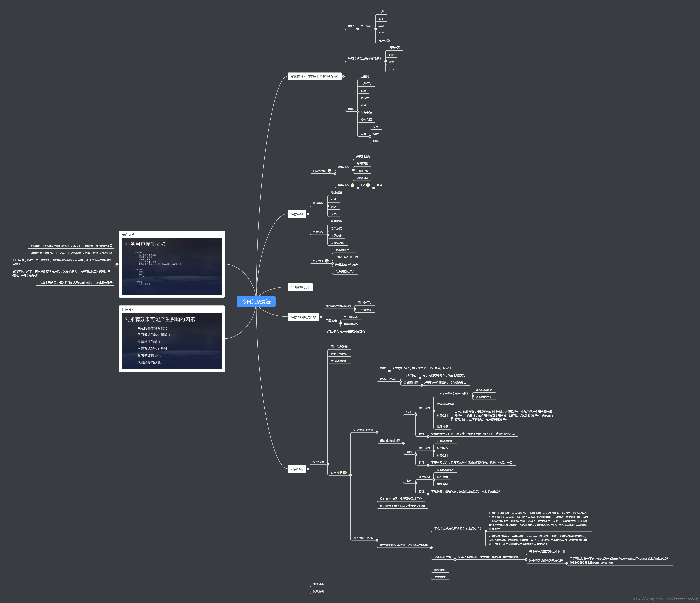Select the 推荐模型的特征抽取 node
The height and width of the screenshot is (603, 700).
point(338,306)
